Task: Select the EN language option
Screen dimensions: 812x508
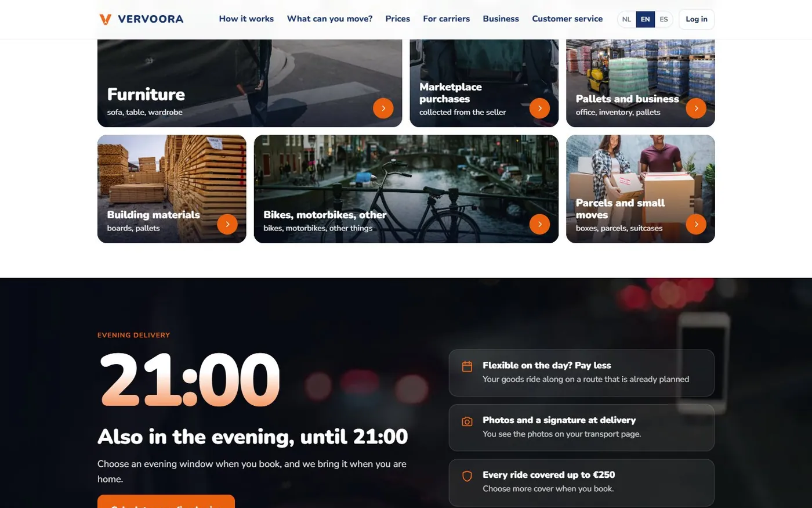Action: tap(645, 19)
